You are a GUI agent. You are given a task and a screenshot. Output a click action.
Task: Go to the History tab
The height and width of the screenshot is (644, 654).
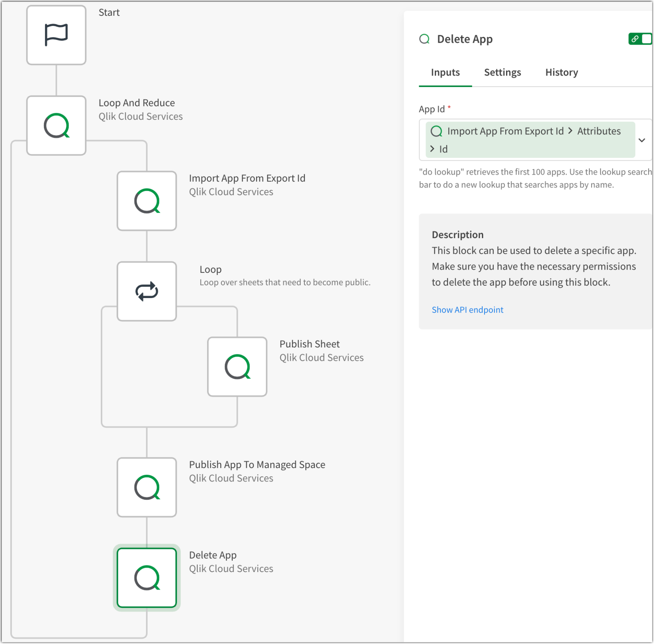pyautogui.click(x=561, y=72)
